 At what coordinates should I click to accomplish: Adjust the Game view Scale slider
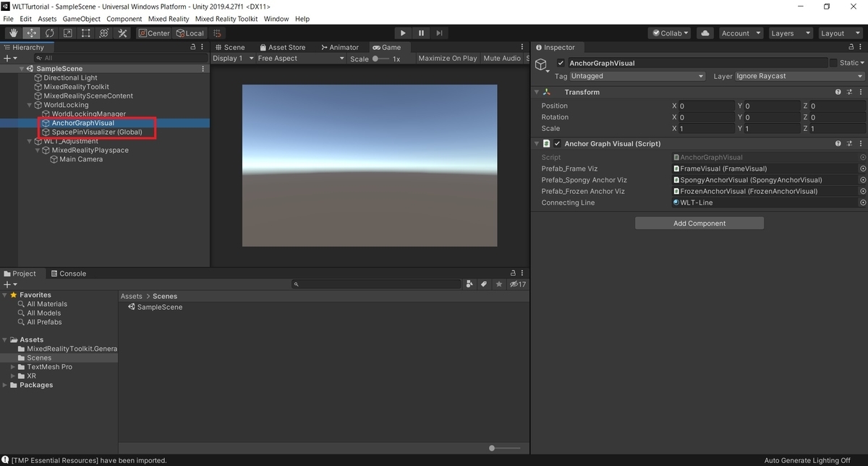[x=381, y=59]
